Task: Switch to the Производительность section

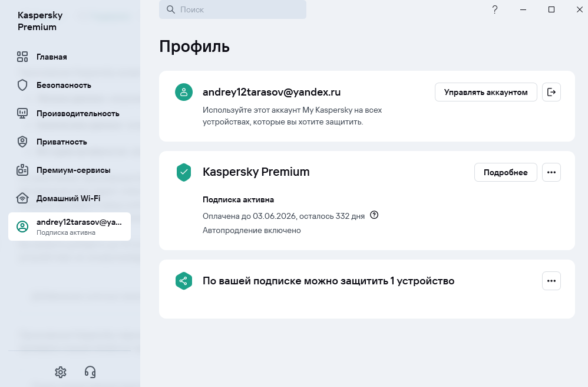Action: (70, 113)
